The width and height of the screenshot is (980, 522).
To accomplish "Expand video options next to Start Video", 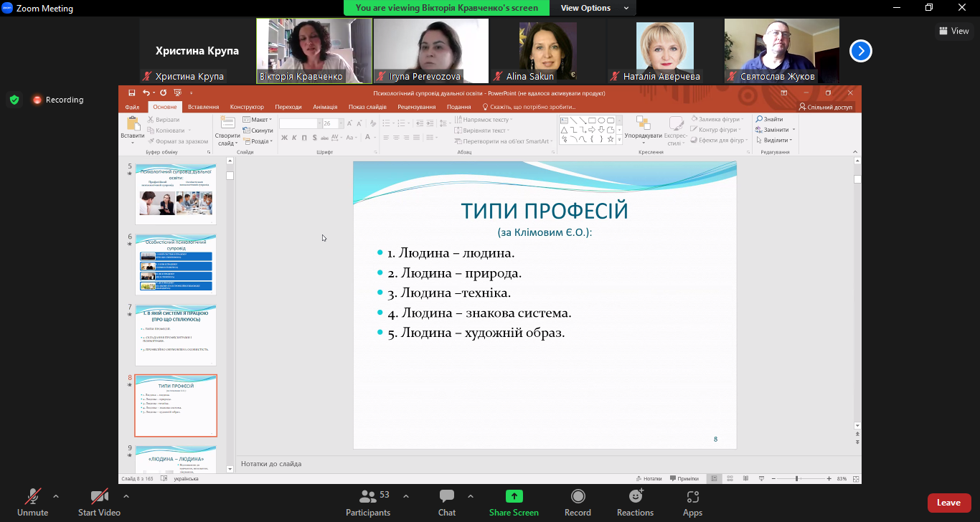I will pyautogui.click(x=126, y=496).
